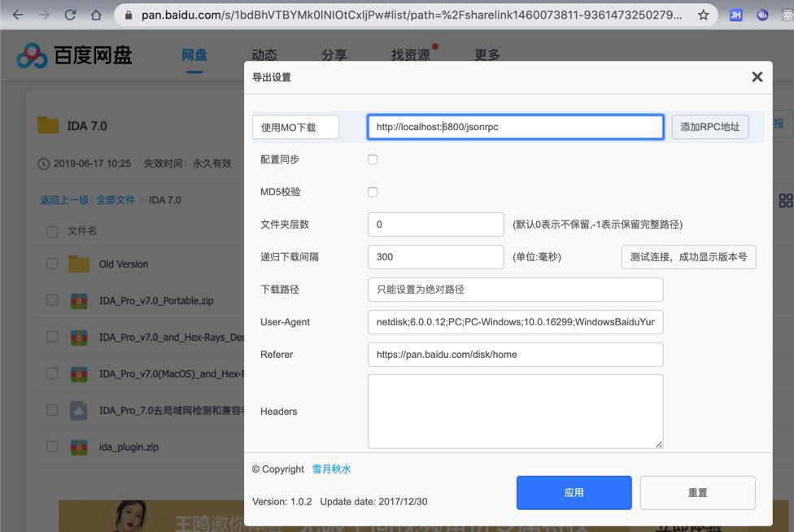Image resolution: width=794 pixels, height=532 pixels.
Task: Click the User-Agent input field
Action: [516, 322]
